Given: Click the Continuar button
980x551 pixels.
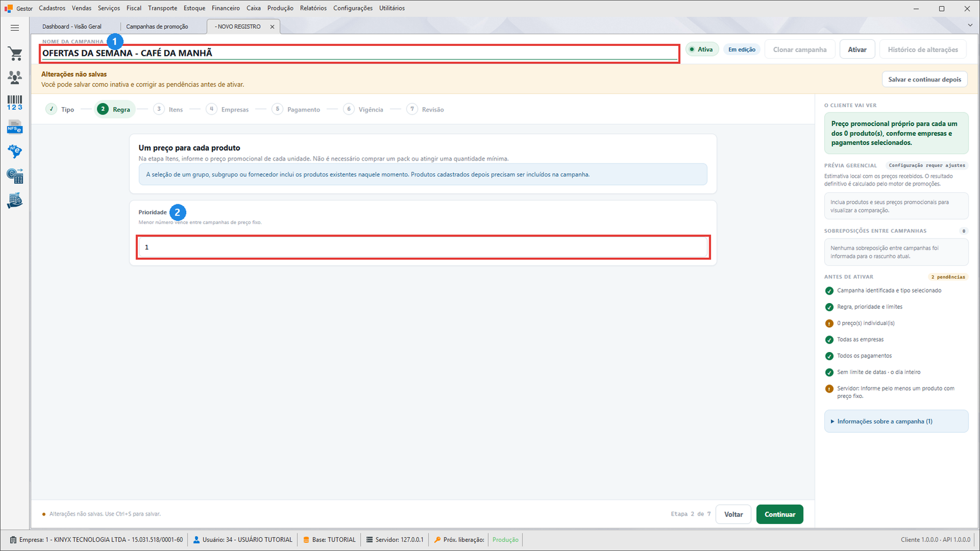Looking at the screenshot, I should click(x=780, y=514).
